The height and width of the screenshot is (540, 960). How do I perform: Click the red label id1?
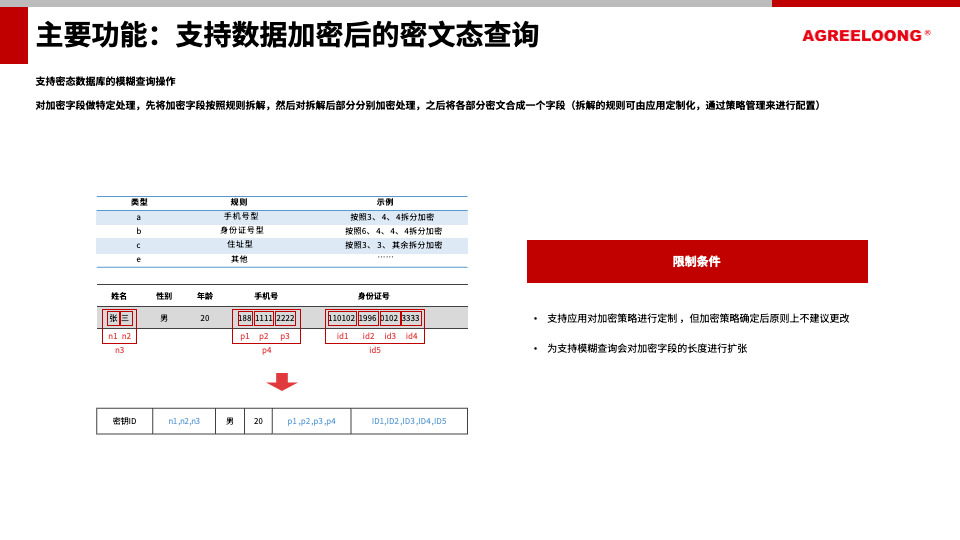tap(342, 336)
